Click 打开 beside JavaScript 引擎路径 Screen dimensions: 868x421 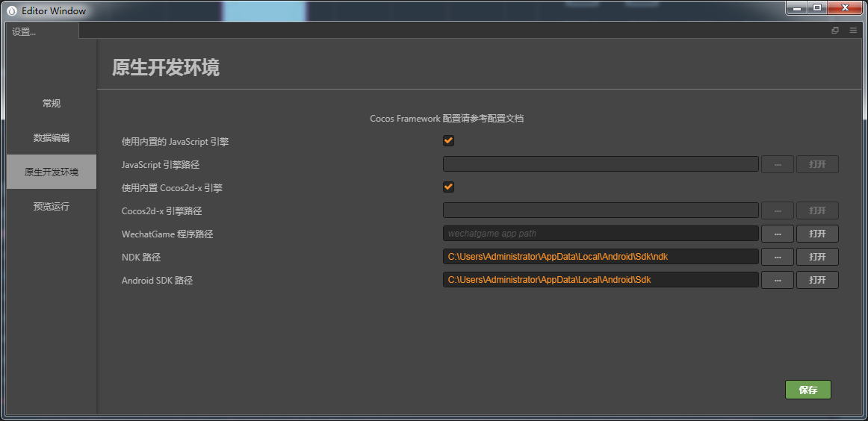[x=817, y=164]
